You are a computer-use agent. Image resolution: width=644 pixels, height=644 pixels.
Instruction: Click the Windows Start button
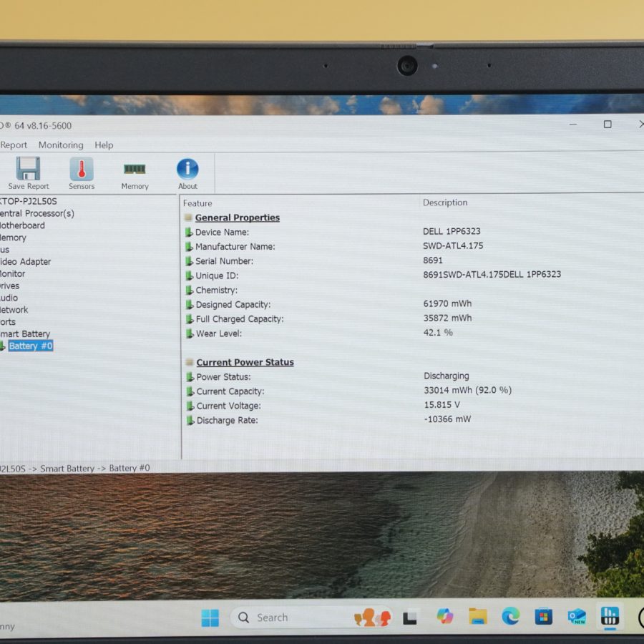point(210,618)
